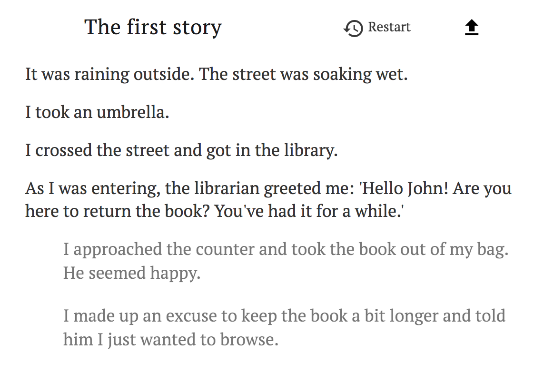Click the upward arrow icon at top right
This screenshot has height=392, width=534.
[471, 27]
